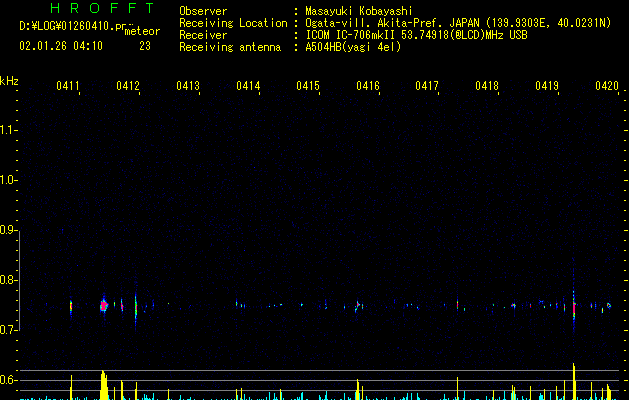Viewport: 629px width, 400px height.
Task: Click the 0411 time marker
Action: [68, 85]
